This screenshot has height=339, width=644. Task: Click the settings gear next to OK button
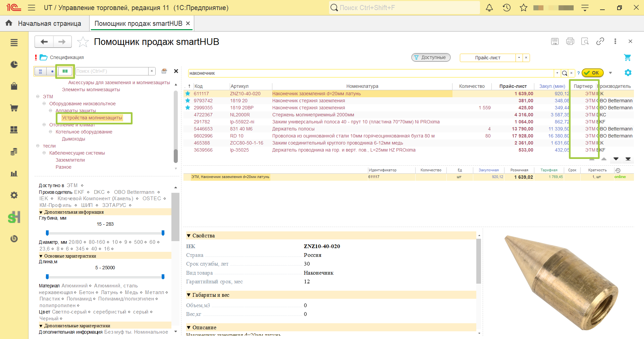click(628, 73)
